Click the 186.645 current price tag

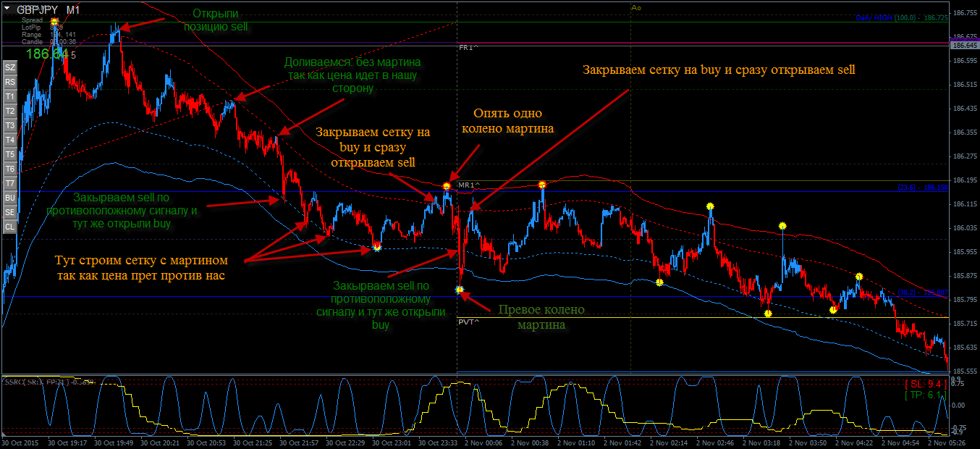click(x=963, y=45)
